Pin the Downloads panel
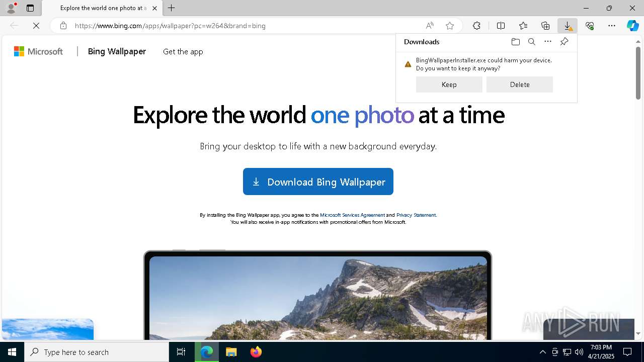Viewport: 644px width, 362px height. pyautogui.click(x=564, y=42)
